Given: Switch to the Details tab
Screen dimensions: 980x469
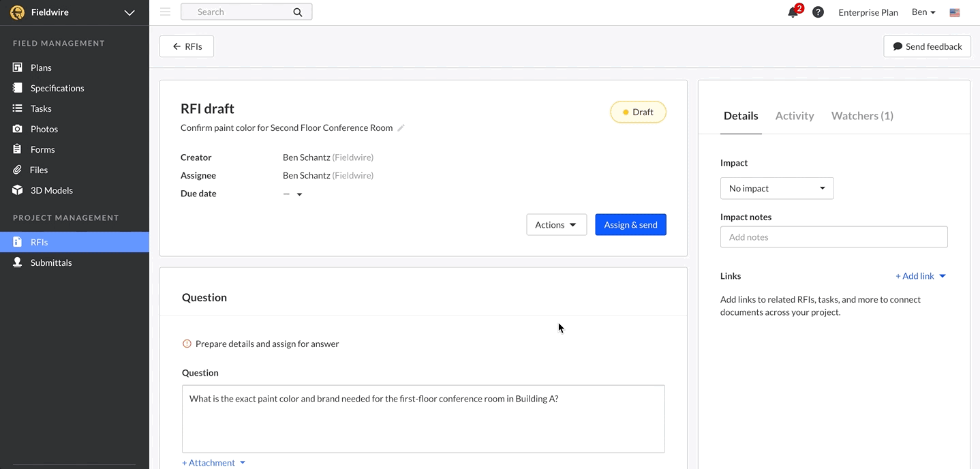Looking at the screenshot, I should point(741,116).
